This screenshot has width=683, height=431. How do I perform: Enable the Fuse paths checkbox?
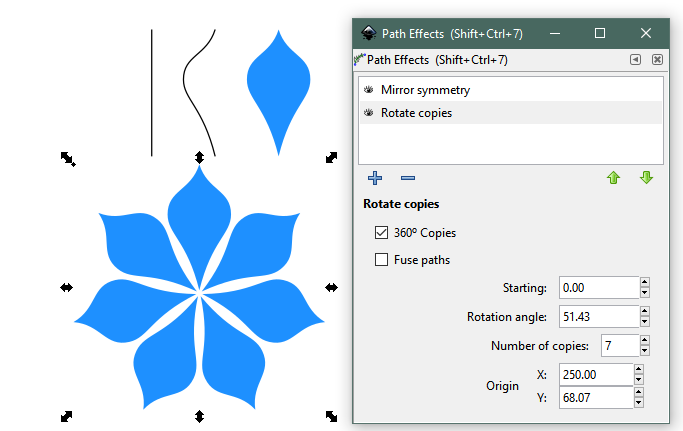click(x=381, y=260)
